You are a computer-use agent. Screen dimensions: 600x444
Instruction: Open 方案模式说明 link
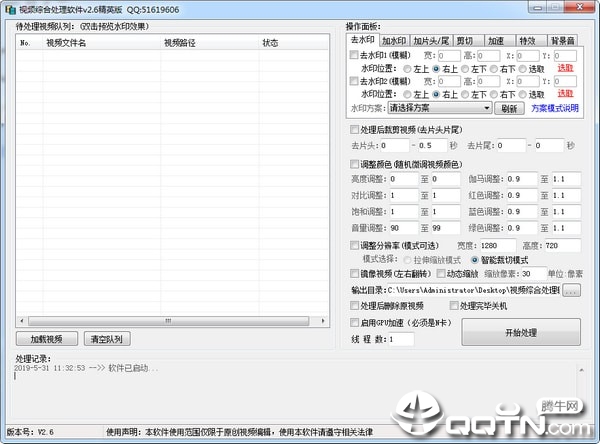pyautogui.click(x=555, y=108)
